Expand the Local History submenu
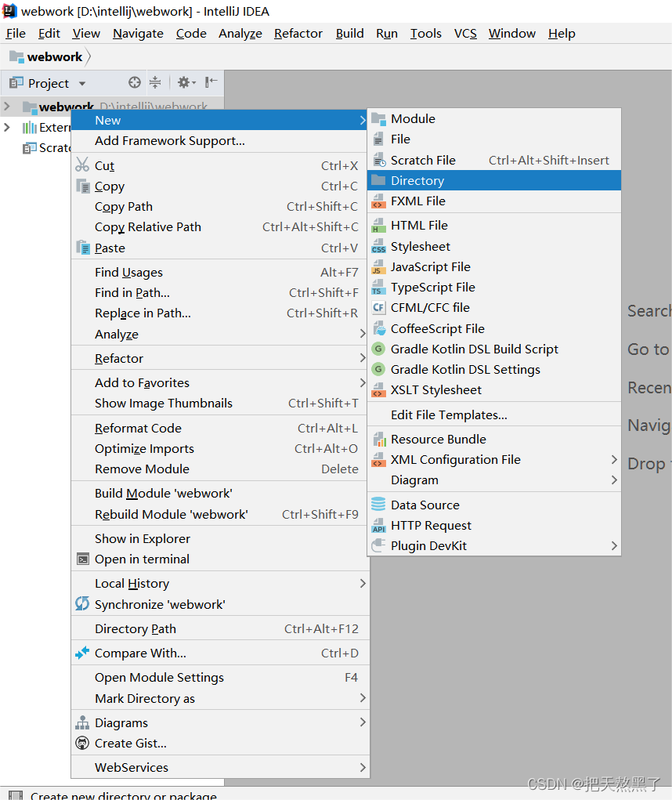Screen dimensions: 672x800 point(220,583)
